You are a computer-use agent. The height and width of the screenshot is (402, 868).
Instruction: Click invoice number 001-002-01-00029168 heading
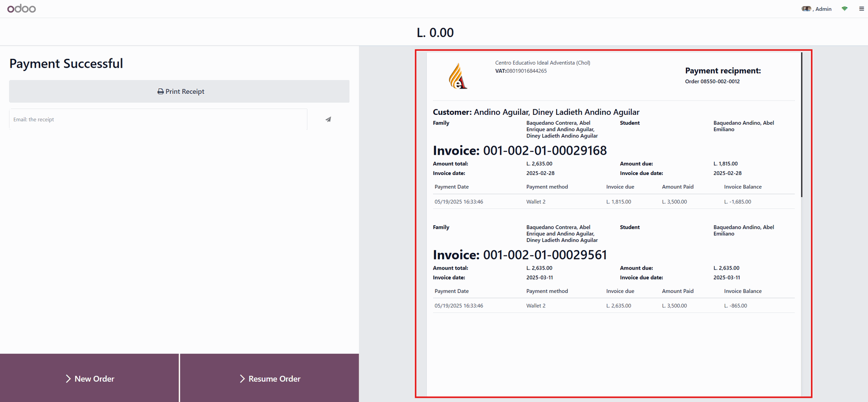point(519,151)
